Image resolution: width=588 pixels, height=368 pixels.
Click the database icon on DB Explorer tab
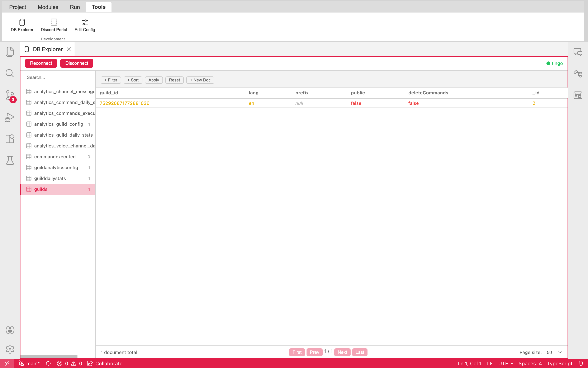[27, 49]
